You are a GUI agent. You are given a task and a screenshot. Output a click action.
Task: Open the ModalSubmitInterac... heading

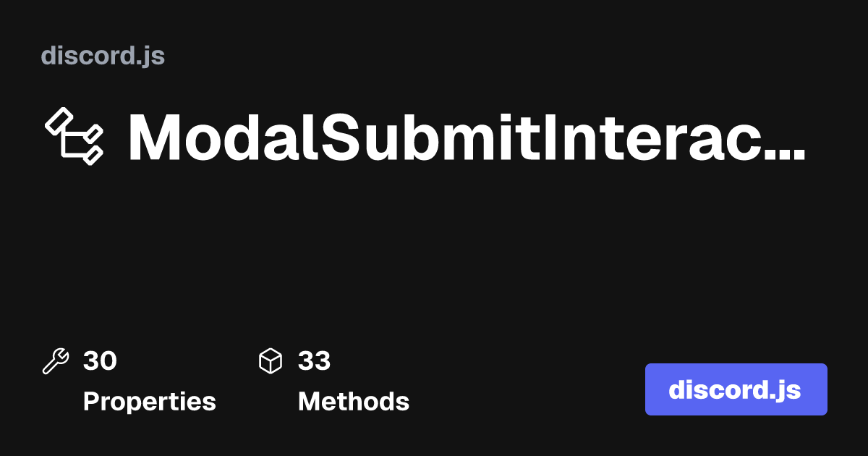[467, 138]
